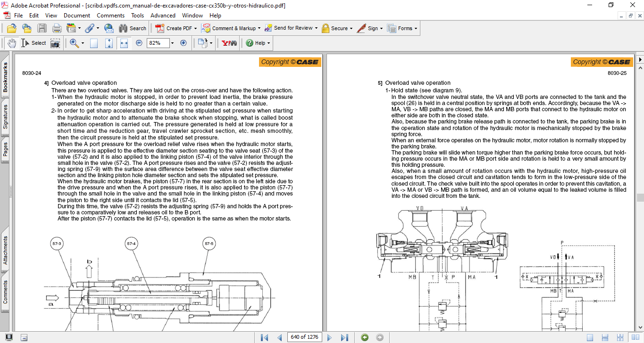Click the Save floppy disk icon
The width and height of the screenshot is (644, 343).
[42, 28]
